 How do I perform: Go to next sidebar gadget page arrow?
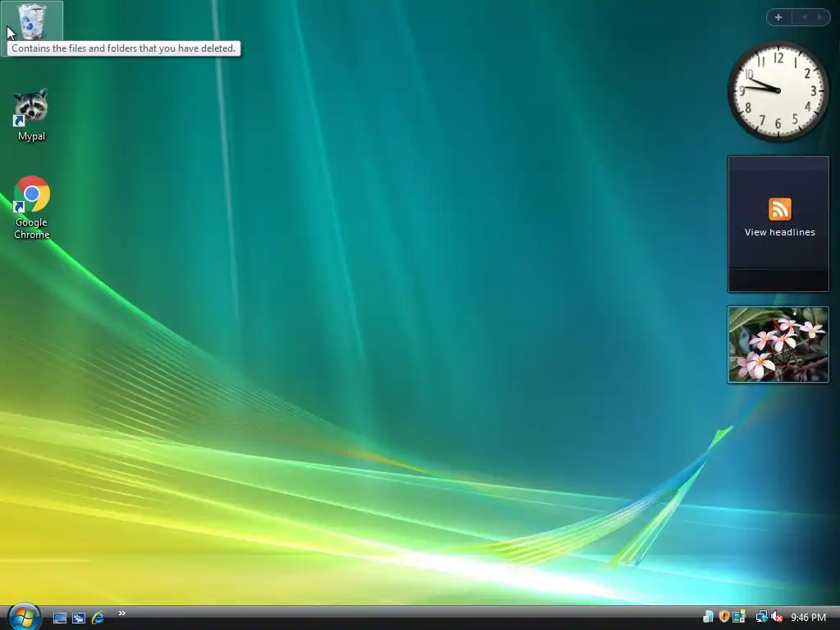[819, 17]
